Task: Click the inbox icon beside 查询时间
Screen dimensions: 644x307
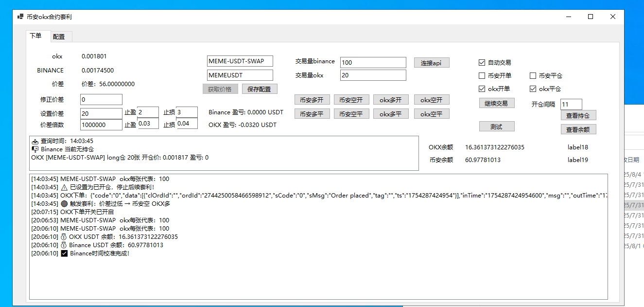Action: tap(35, 141)
